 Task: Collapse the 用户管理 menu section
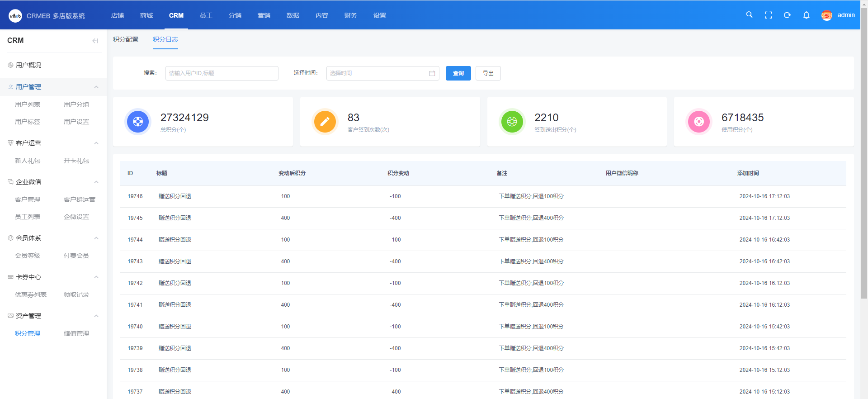(96, 87)
